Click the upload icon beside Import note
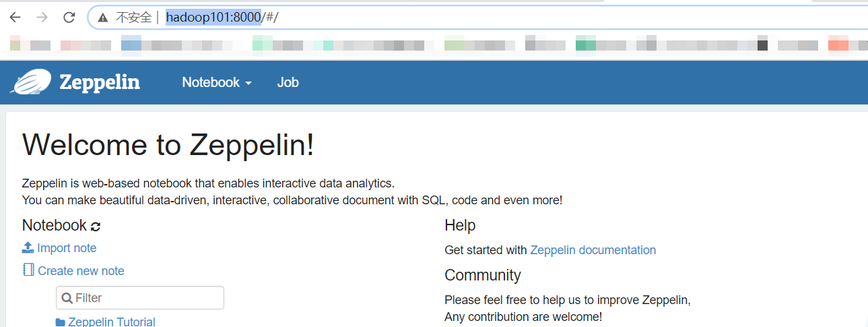The image size is (868, 327). [28, 247]
